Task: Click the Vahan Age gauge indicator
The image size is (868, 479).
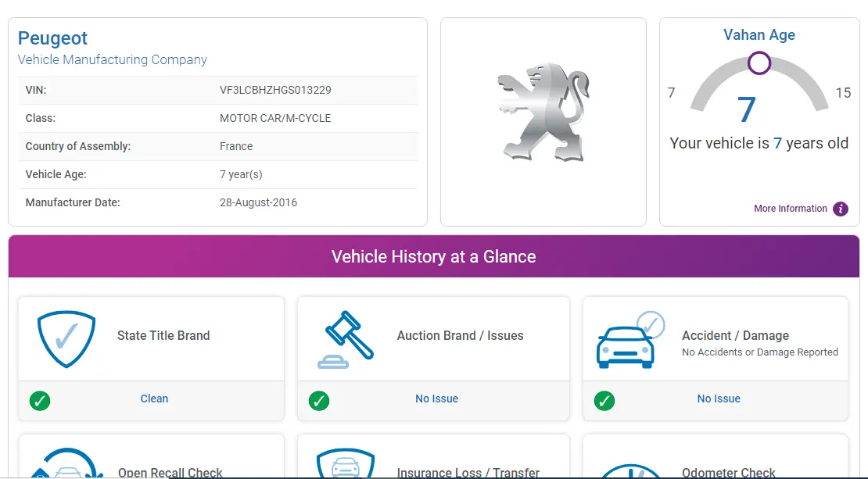Action: click(758, 63)
